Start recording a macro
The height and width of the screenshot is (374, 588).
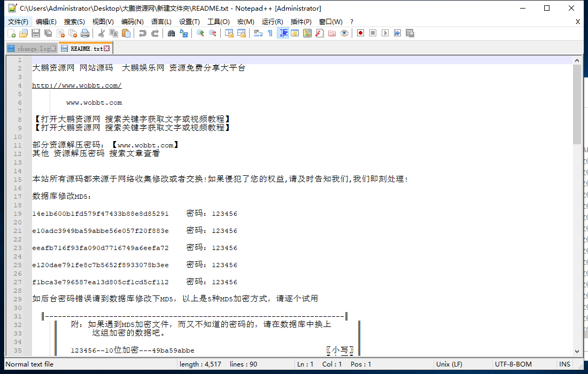click(360, 33)
